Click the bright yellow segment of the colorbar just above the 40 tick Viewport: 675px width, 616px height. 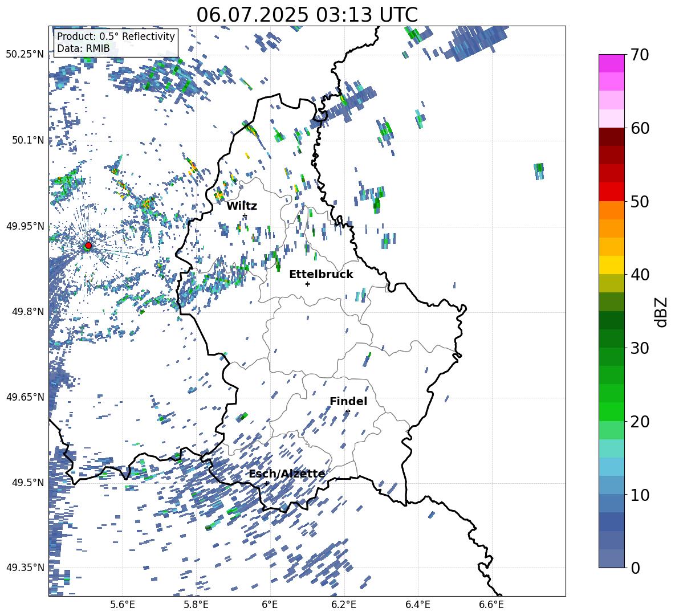point(611,265)
